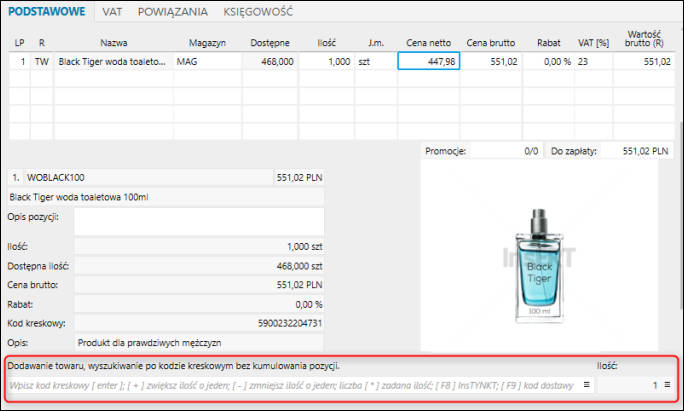
Task: Click the 468,000 available quantity cell
Action: pyautogui.click(x=270, y=62)
